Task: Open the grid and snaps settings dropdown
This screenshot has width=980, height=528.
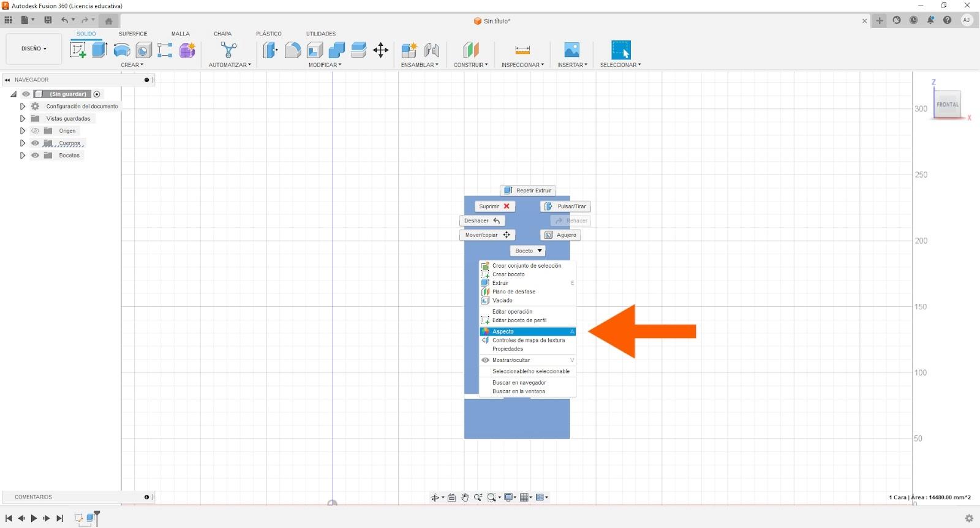Action: tap(526, 497)
